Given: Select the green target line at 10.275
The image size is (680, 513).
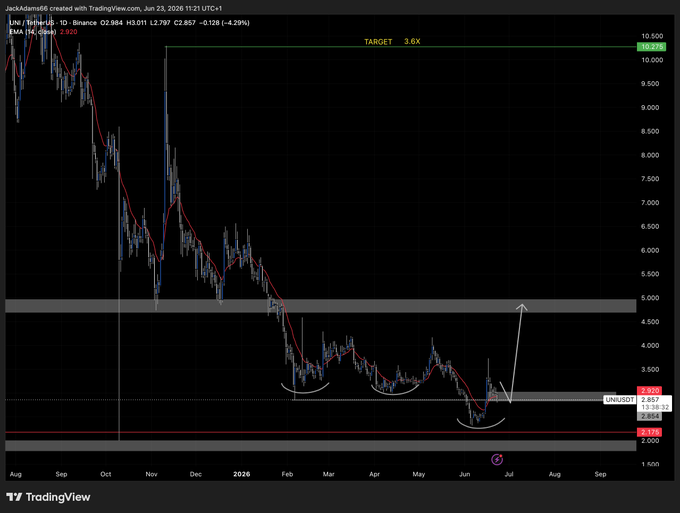Looking at the screenshot, I should 401,47.
